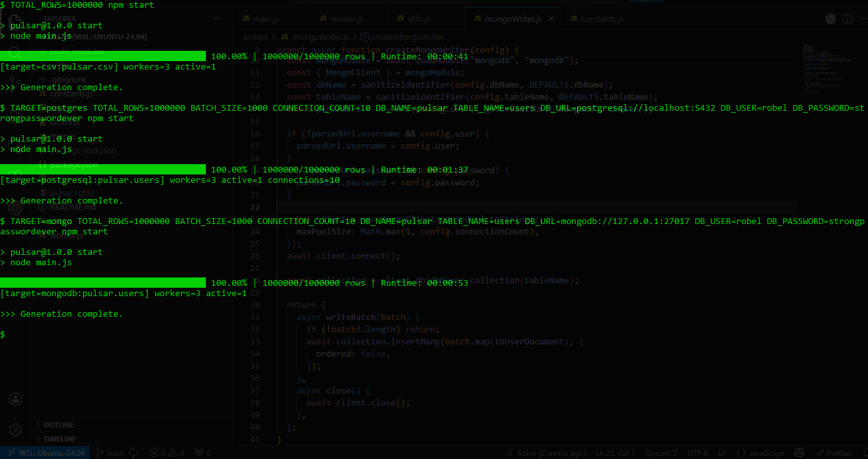This screenshot has width=868, height=459.
Task: Click the LF end-of-line indicator
Action: tap(722, 453)
